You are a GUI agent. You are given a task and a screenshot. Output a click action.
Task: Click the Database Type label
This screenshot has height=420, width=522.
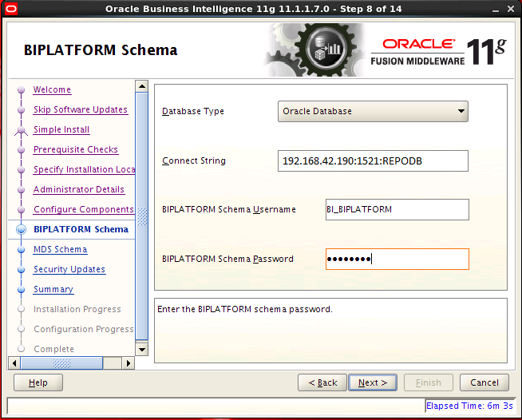pyautogui.click(x=192, y=111)
